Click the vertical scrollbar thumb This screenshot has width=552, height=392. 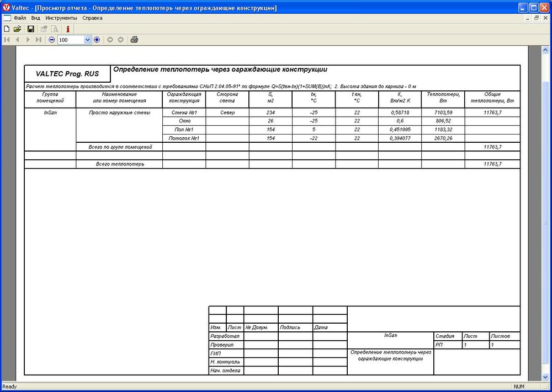point(545,222)
